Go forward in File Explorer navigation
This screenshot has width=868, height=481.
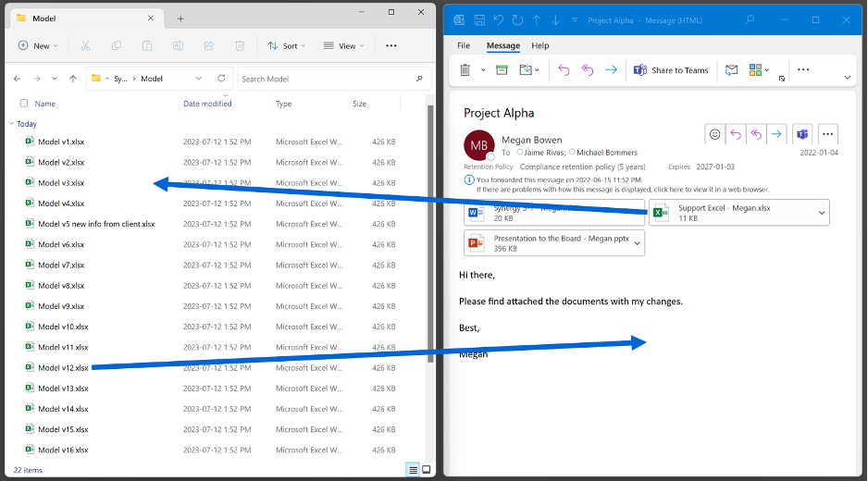[x=36, y=79]
